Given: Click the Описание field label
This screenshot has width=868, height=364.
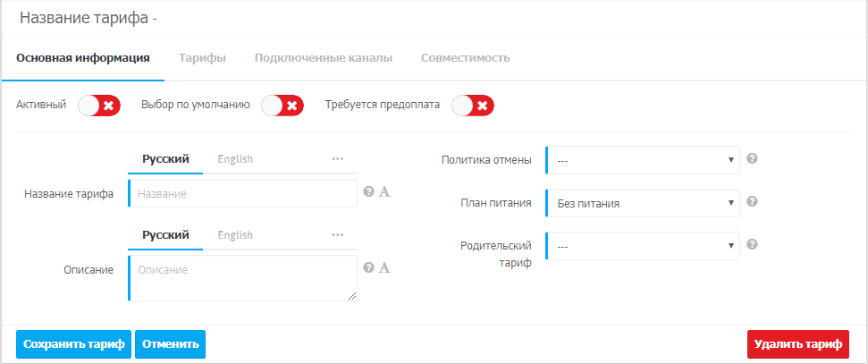Looking at the screenshot, I should 88,270.
